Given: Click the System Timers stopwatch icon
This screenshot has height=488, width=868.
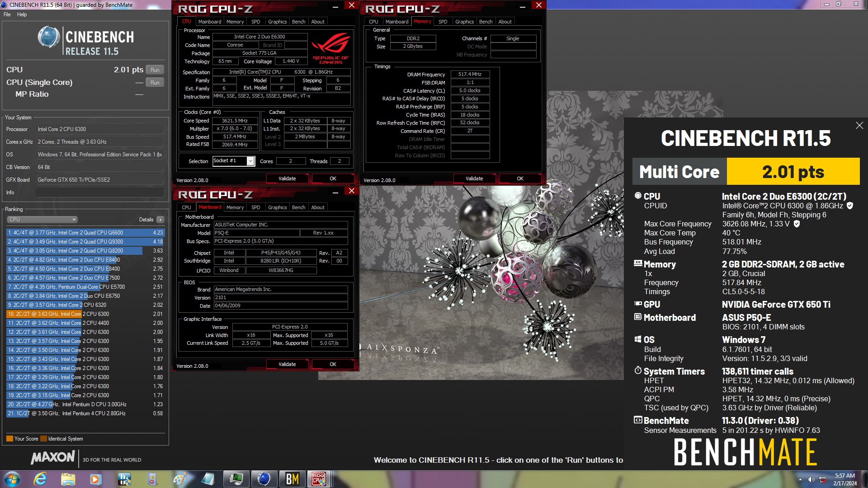Looking at the screenshot, I should point(638,371).
